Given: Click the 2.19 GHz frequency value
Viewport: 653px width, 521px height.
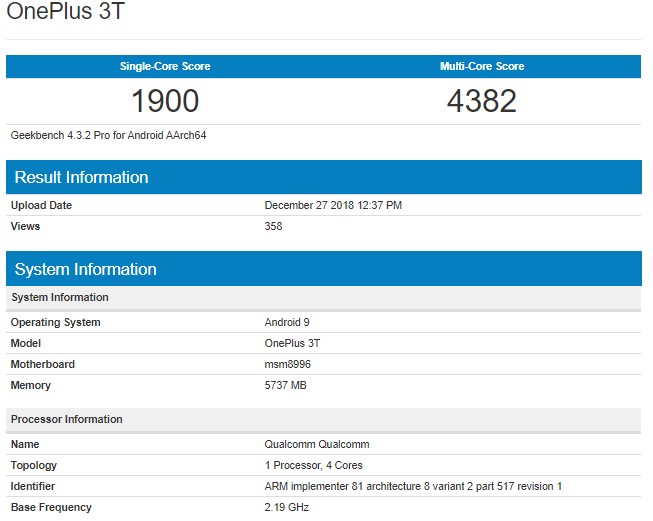Looking at the screenshot, I should click(x=287, y=507).
